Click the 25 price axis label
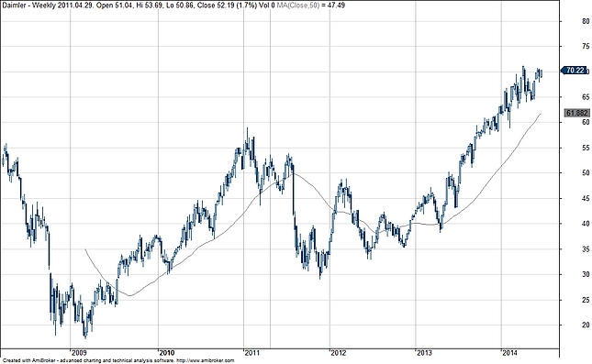The width and height of the screenshot is (592, 364). point(586,300)
